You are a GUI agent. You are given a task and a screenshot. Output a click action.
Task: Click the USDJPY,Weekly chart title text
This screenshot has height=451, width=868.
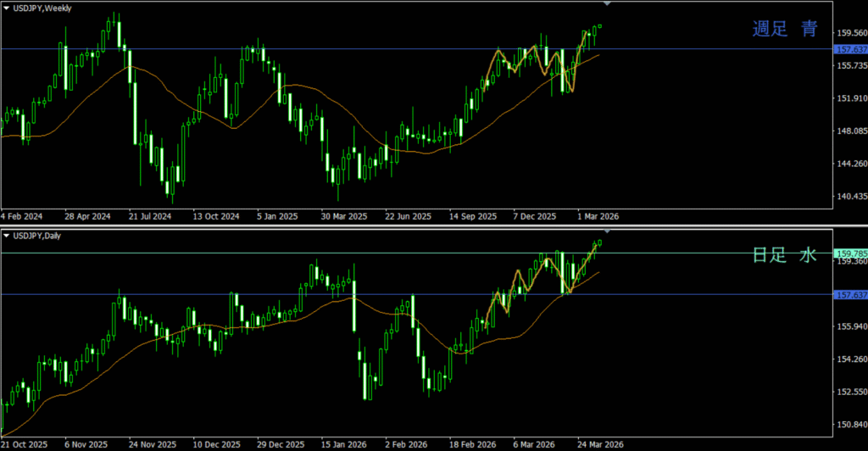click(42, 8)
